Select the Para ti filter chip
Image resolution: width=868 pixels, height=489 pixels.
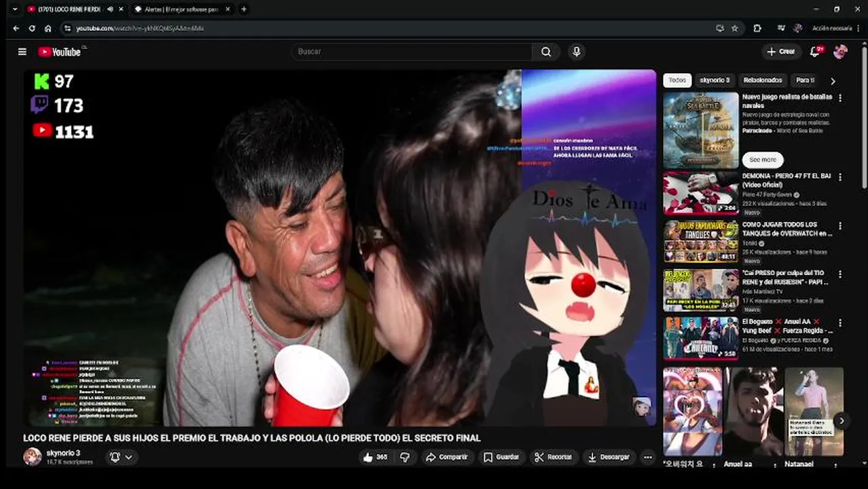click(x=805, y=80)
